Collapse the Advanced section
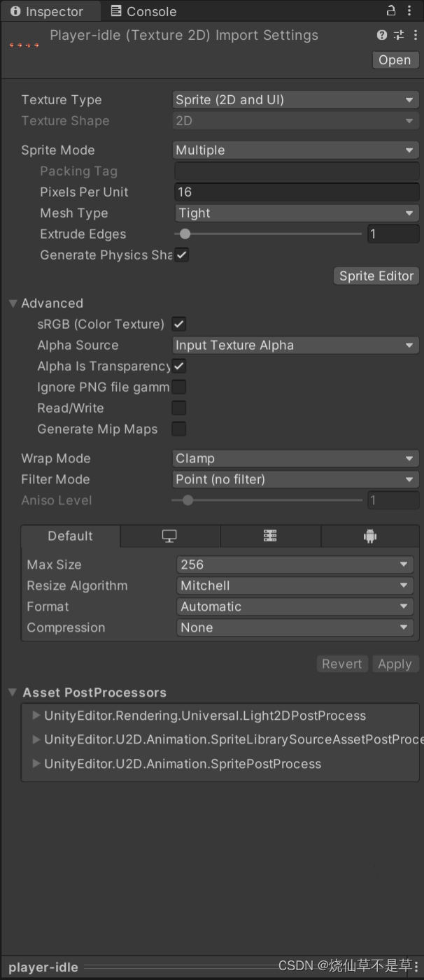This screenshot has height=980, width=424. click(x=13, y=304)
